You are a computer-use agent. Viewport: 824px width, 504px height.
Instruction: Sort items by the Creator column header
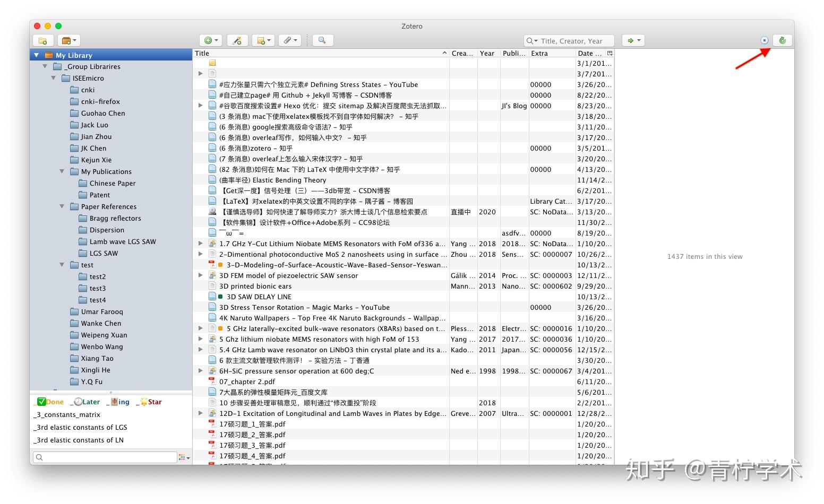[x=463, y=53]
